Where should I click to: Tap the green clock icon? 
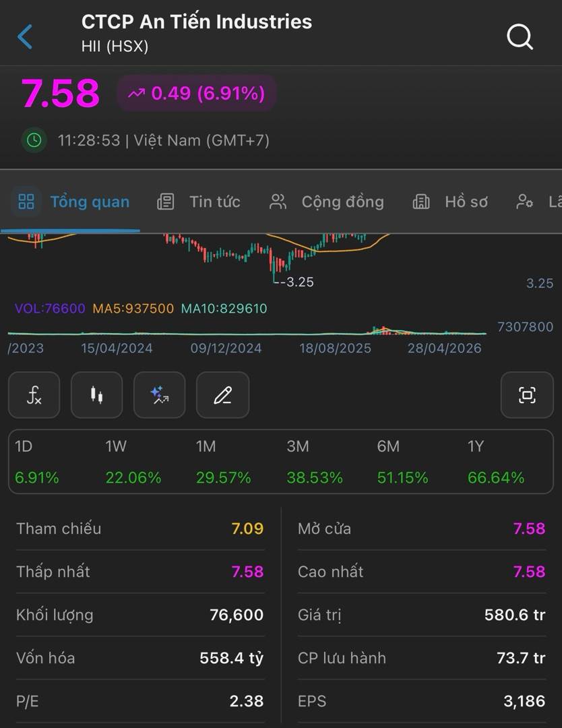(x=34, y=140)
